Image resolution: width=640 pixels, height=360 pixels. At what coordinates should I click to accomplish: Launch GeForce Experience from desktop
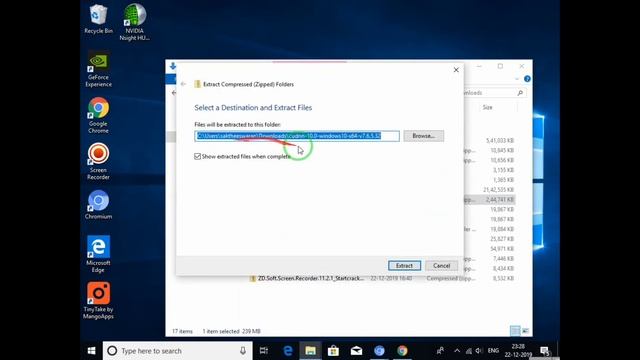[98, 69]
